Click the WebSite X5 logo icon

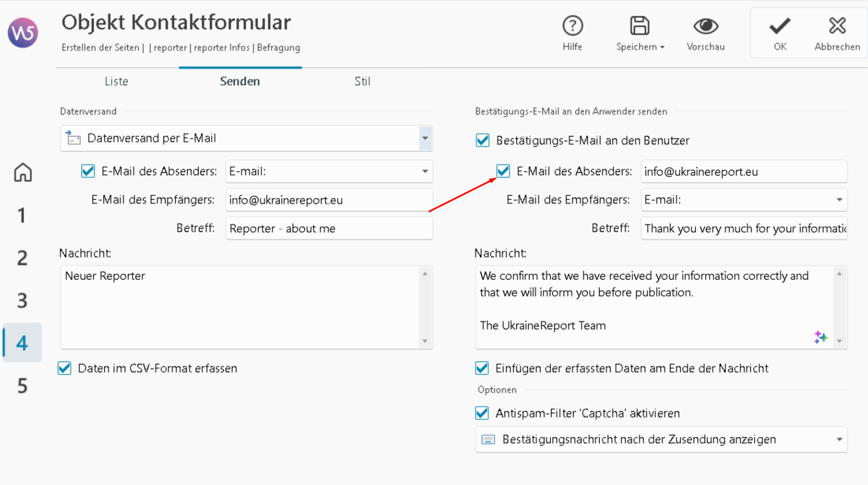[23, 33]
